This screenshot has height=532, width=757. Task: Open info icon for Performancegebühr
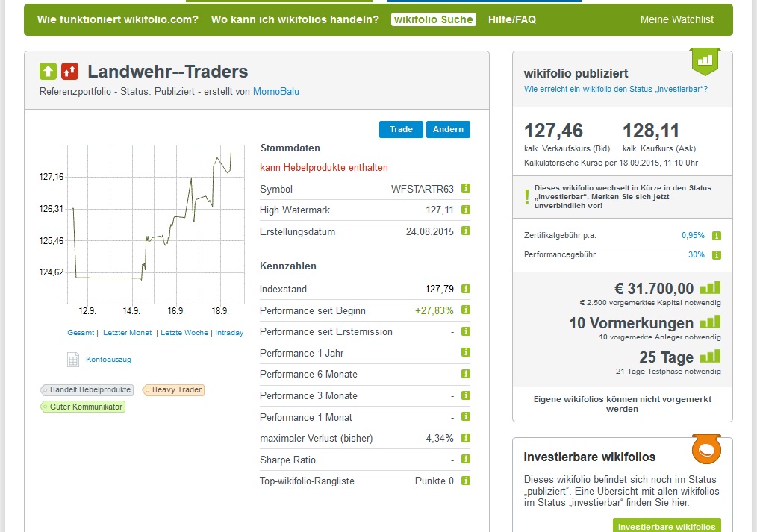pos(717,254)
